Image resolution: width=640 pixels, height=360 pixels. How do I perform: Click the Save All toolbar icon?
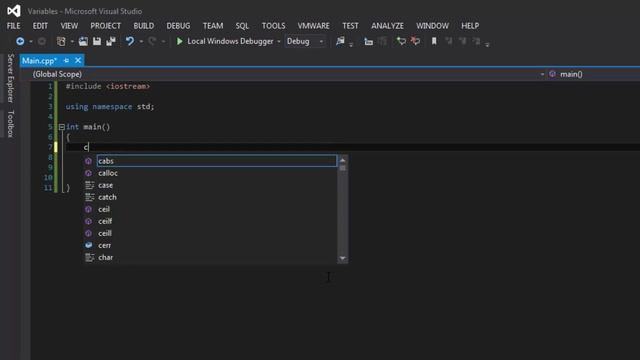[111, 41]
